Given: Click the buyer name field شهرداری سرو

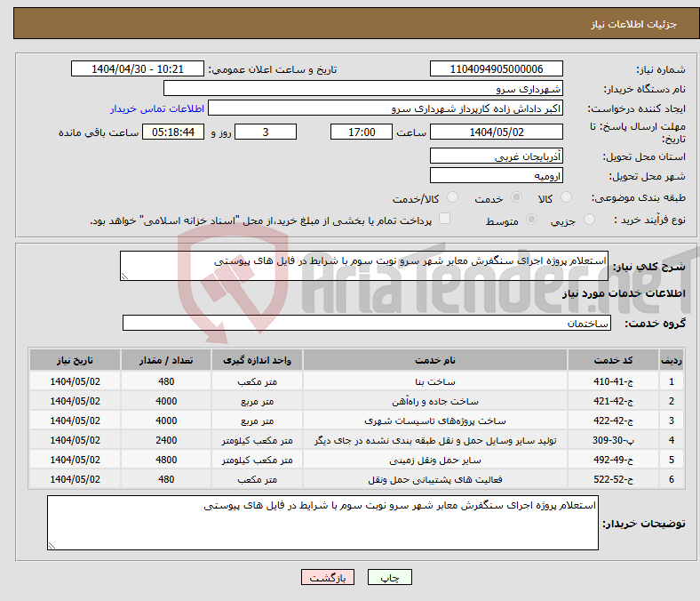Looking at the screenshot, I should [363, 89].
